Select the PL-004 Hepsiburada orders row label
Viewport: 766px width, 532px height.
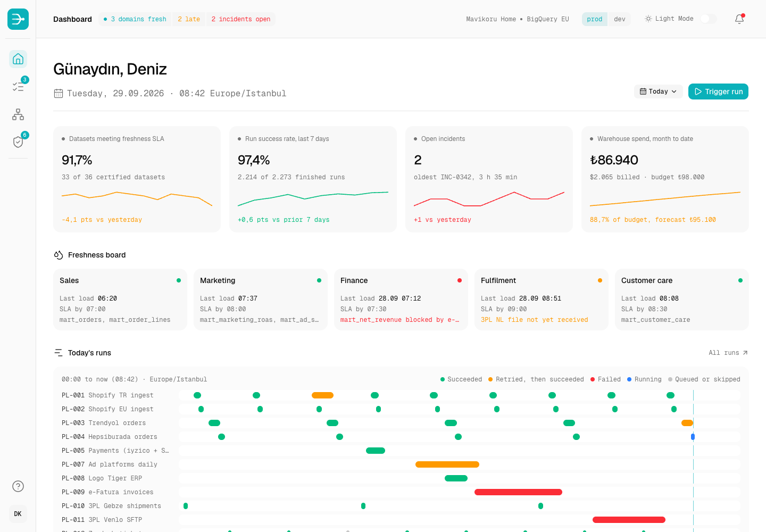click(x=110, y=437)
